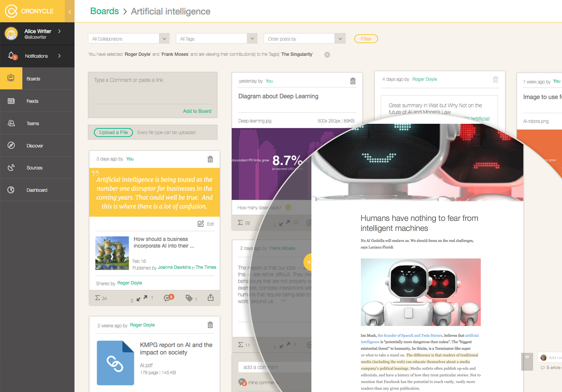Open the All Tags dropdown
The width and height of the screenshot is (562, 392).
pyautogui.click(x=216, y=39)
